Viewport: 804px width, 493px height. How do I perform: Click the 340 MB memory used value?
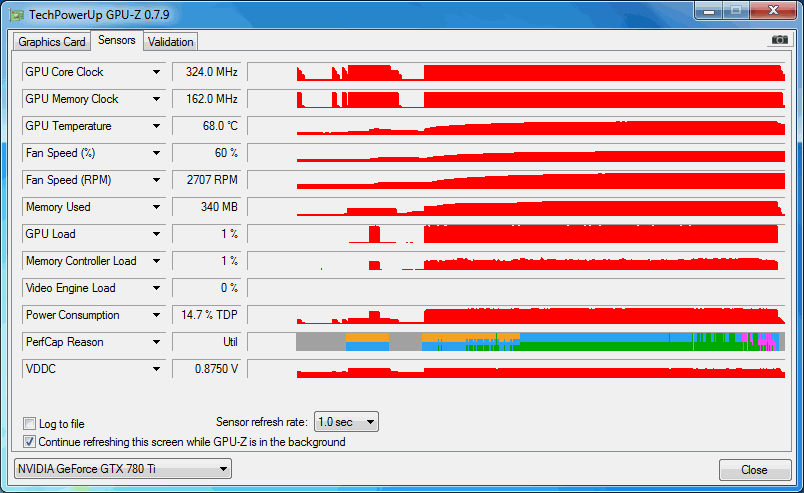pos(207,207)
